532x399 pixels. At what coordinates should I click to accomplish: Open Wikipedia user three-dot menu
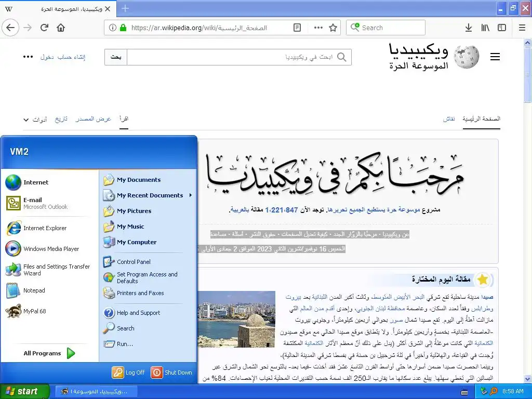tap(28, 57)
